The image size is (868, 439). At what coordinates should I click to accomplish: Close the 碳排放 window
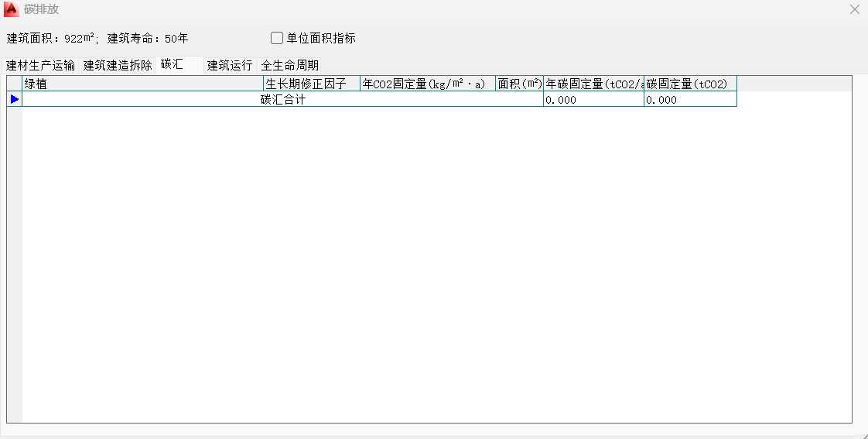(x=855, y=10)
